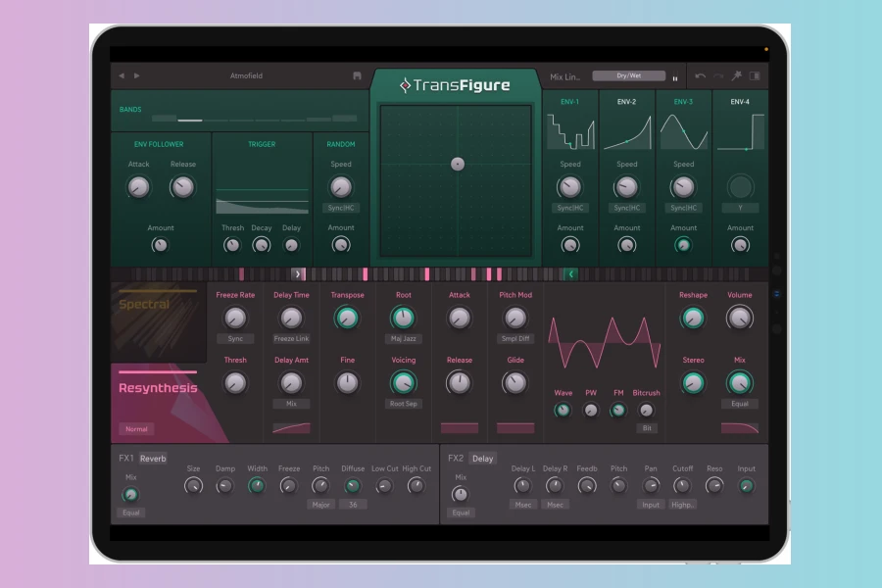
Task: Go to the previous preset arrow
Action: 122,75
